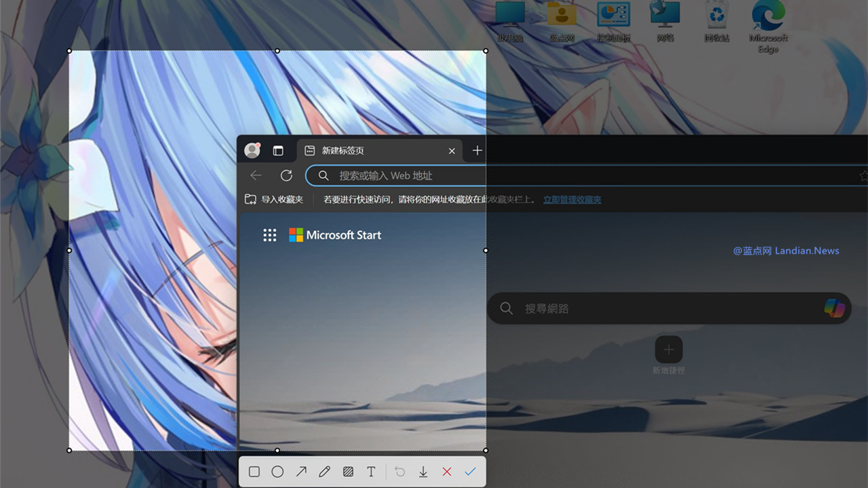Image resolution: width=868 pixels, height=488 pixels.
Task: Open a new tab with plus button
Action: tap(477, 150)
